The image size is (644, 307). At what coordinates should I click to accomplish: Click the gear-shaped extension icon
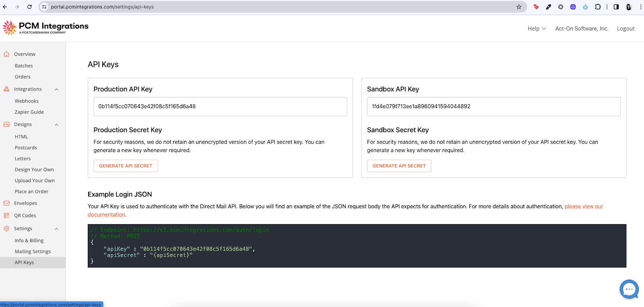561,7
